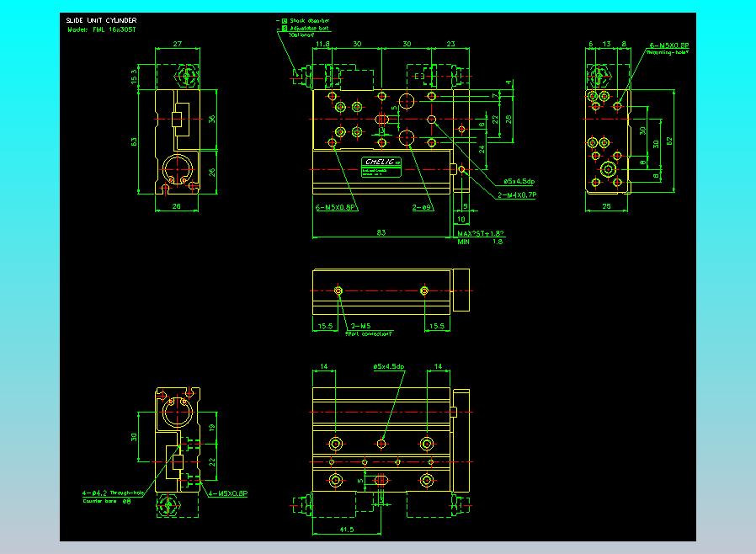Image resolution: width=756 pixels, height=554 pixels.
Task: Select the "2-M4X0.7P" thread callout
Action: (x=516, y=194)
